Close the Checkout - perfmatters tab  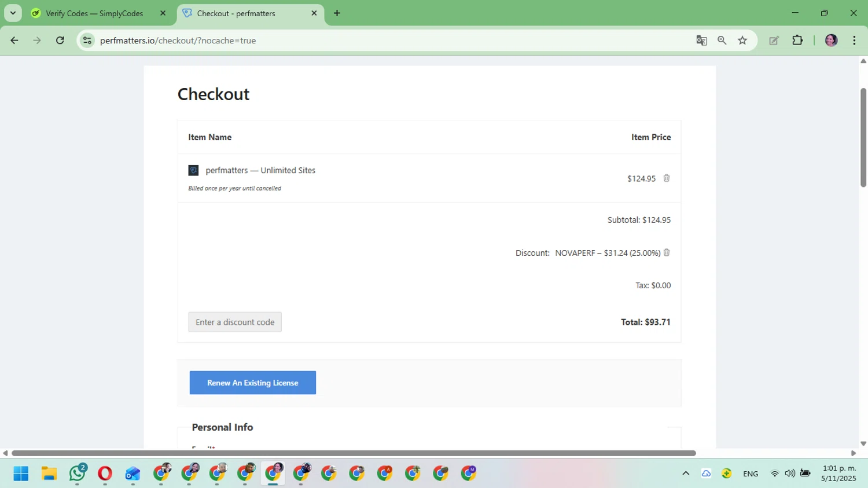click(314, 13)
